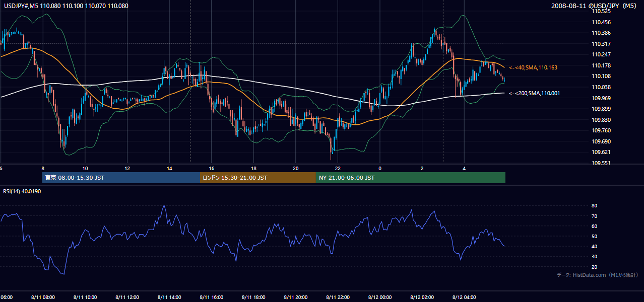
Task: Click the 8/12 00:00 time axis label
Action: tap(380, 297)
